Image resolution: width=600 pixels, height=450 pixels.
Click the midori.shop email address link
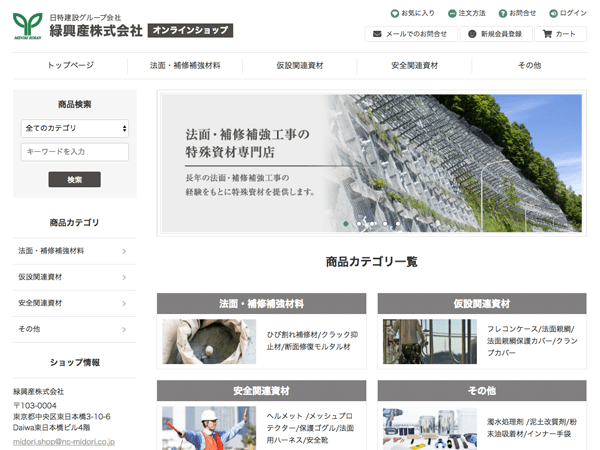[x=64, y=441]
